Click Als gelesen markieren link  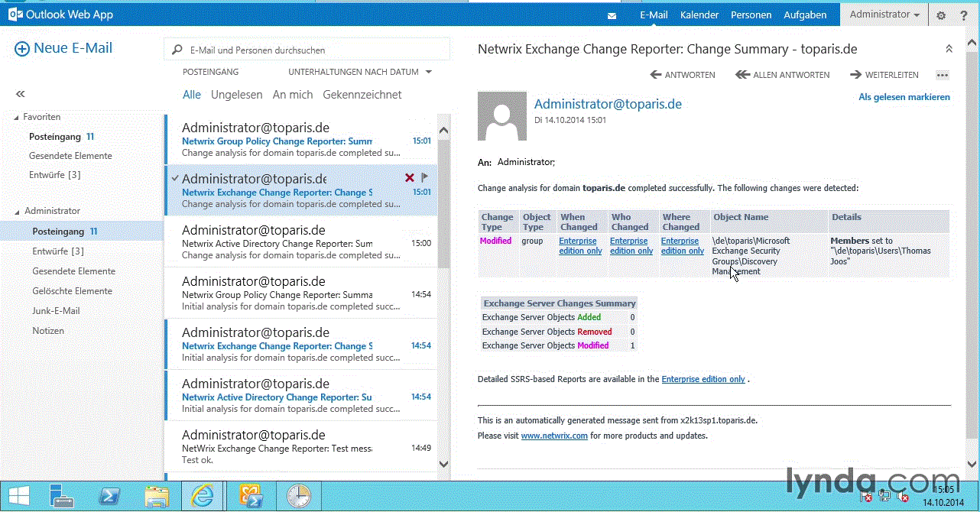[904, 97]
